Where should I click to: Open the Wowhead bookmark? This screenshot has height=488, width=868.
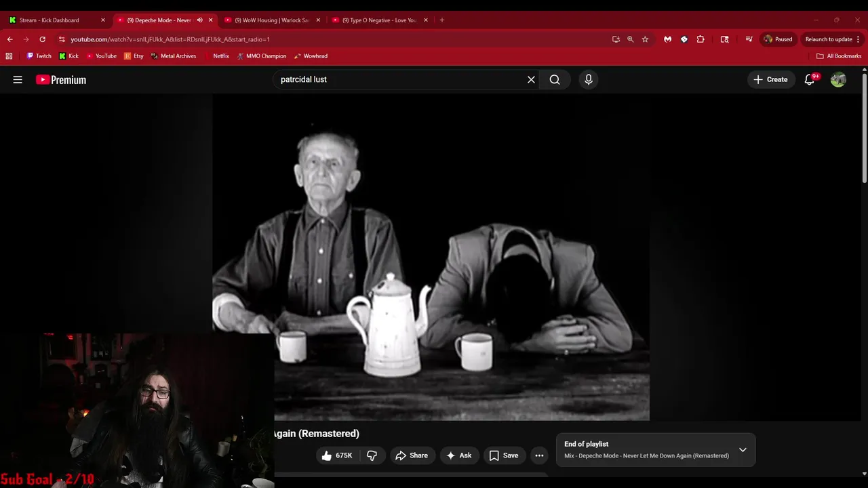[311, 56]
